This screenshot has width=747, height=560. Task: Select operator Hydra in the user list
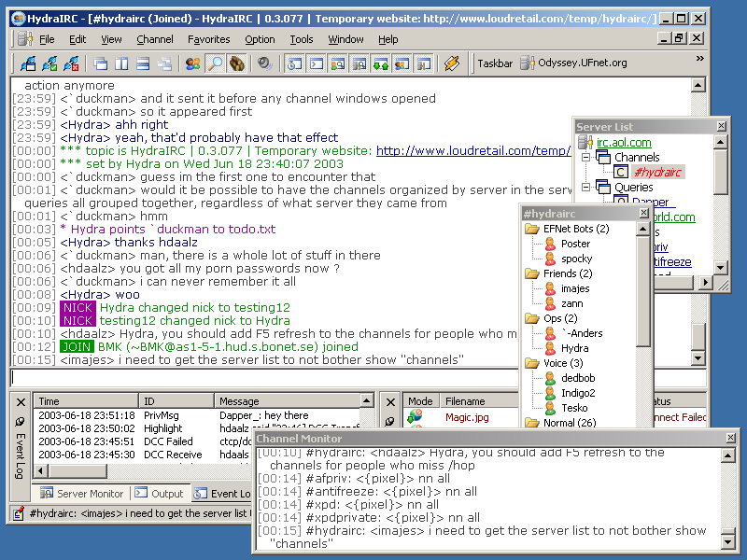pyautogui.click(x=574, y=348)
